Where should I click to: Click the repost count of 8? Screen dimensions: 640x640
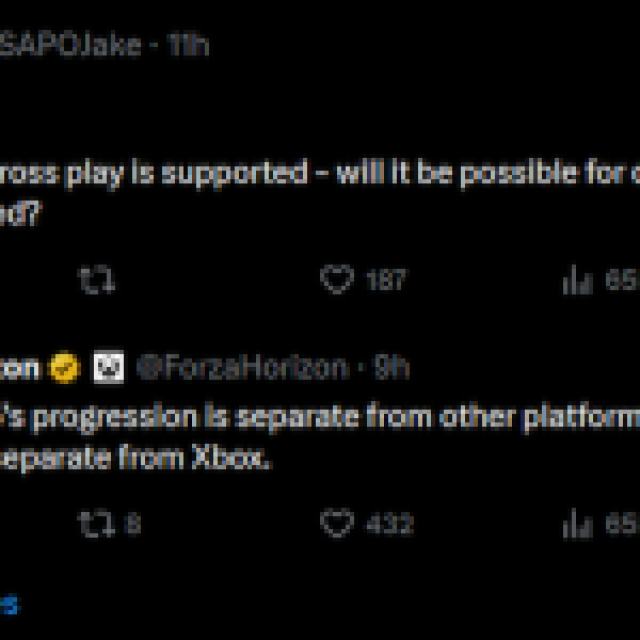coord(133,523)
